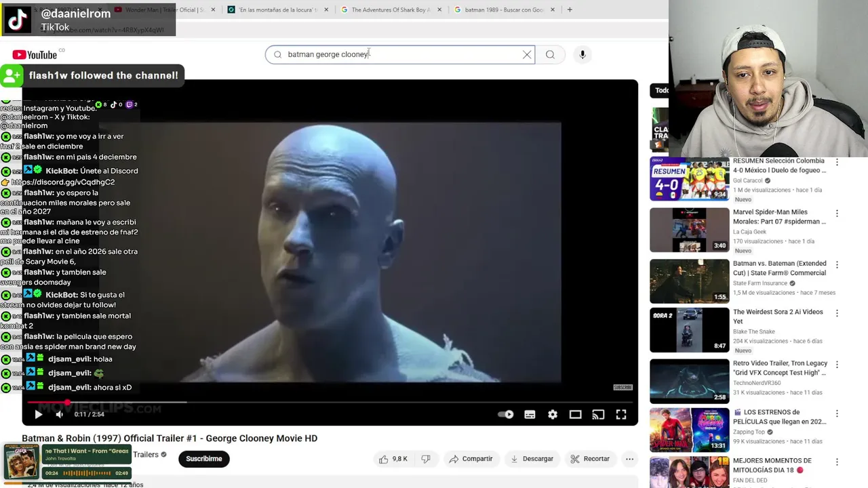Open 'Marvel Spider-Man Miles Morales: Part 07' thumbnail
868x488 pixels.
pos(689,230)
